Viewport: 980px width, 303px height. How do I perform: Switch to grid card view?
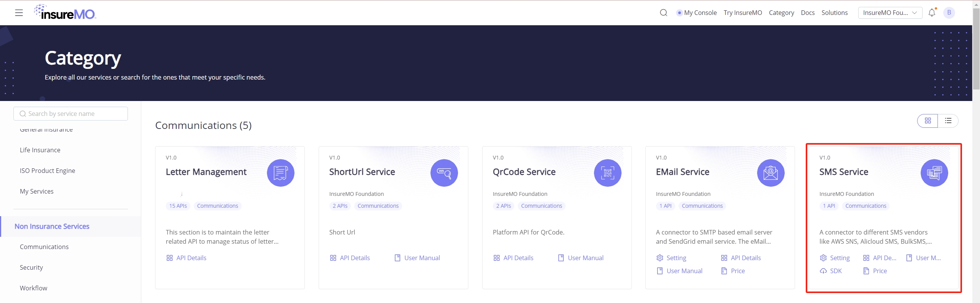[928, 121]
